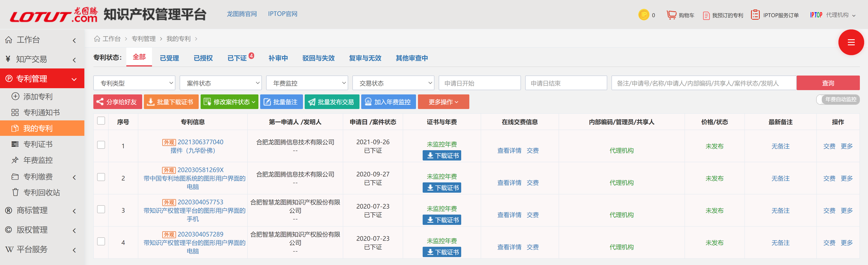
Task: Click the 我预订的专利 document icon
Action: coord(706,15)
